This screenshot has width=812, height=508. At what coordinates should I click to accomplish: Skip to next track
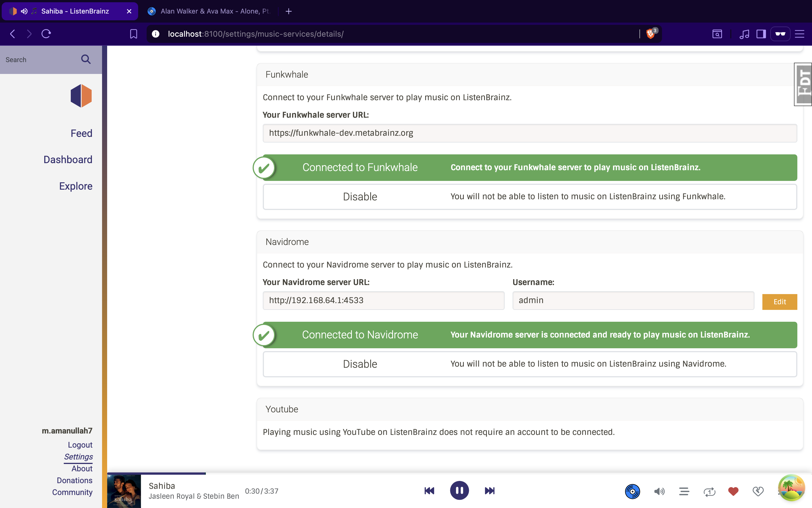[489, 491]
